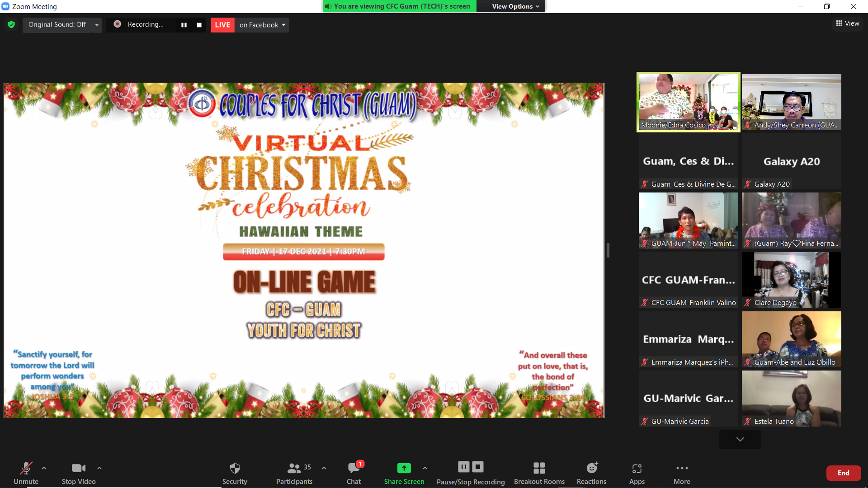Open the on Facebook live dropdown

pyautogui.click(x=262, y=25)
